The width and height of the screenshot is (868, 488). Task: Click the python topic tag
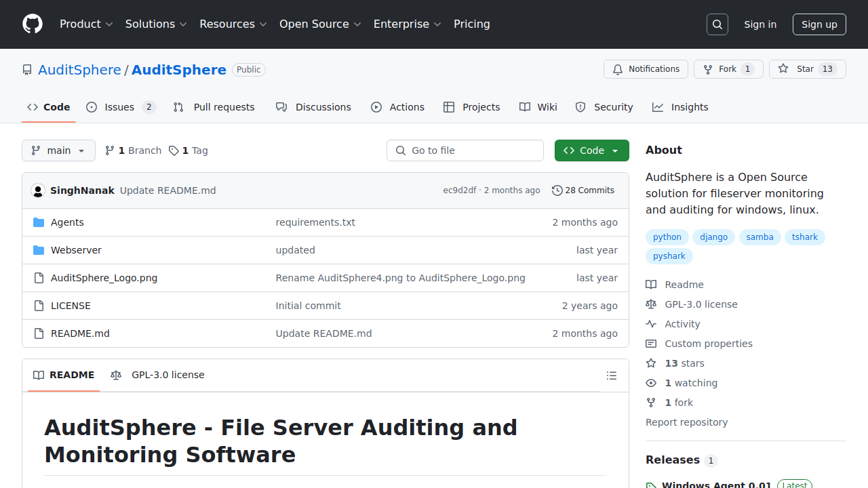[667, 237]
